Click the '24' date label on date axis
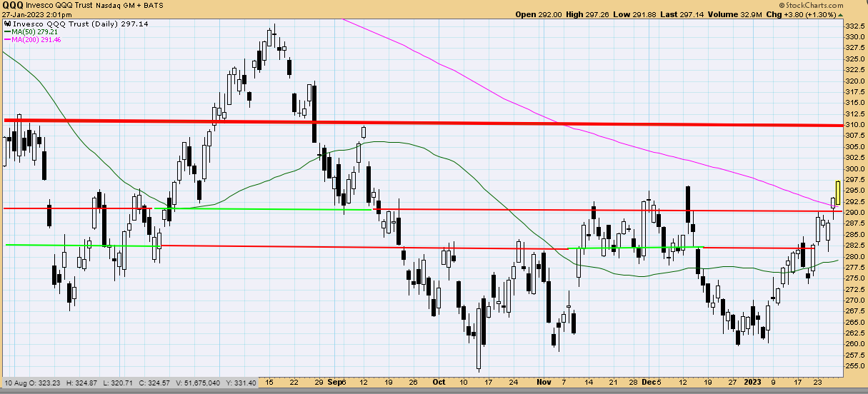 click(512, 382)
